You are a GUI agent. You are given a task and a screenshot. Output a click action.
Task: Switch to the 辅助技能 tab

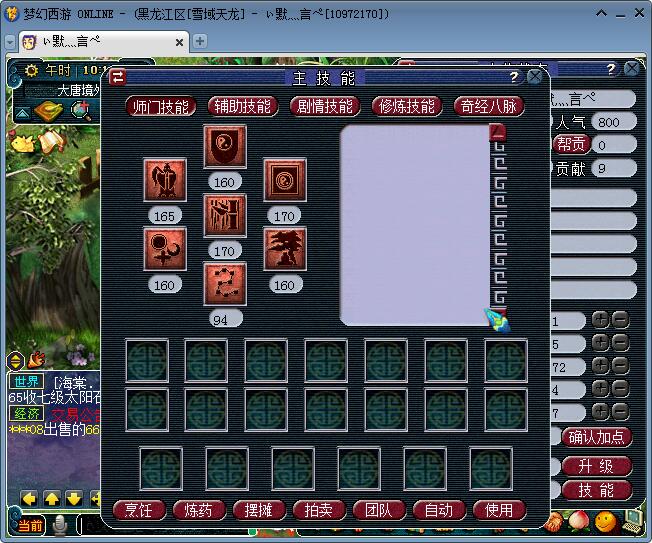[x=243, y=106]
